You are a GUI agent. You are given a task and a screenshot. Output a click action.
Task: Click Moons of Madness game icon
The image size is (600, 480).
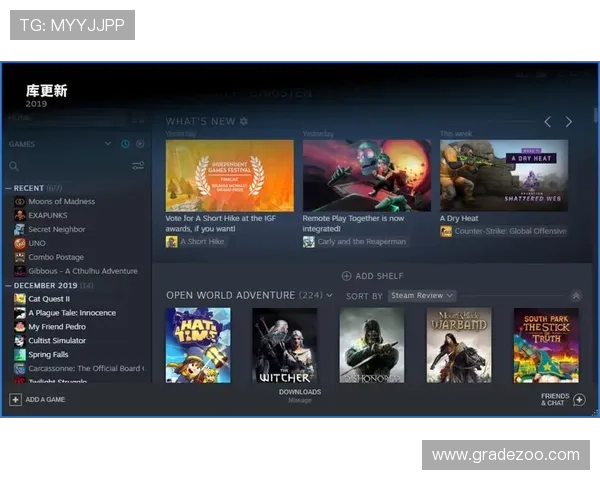tap(20, 201)
